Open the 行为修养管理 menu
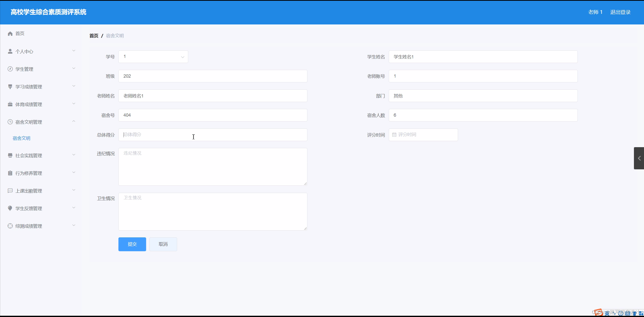 coord(29,173)
